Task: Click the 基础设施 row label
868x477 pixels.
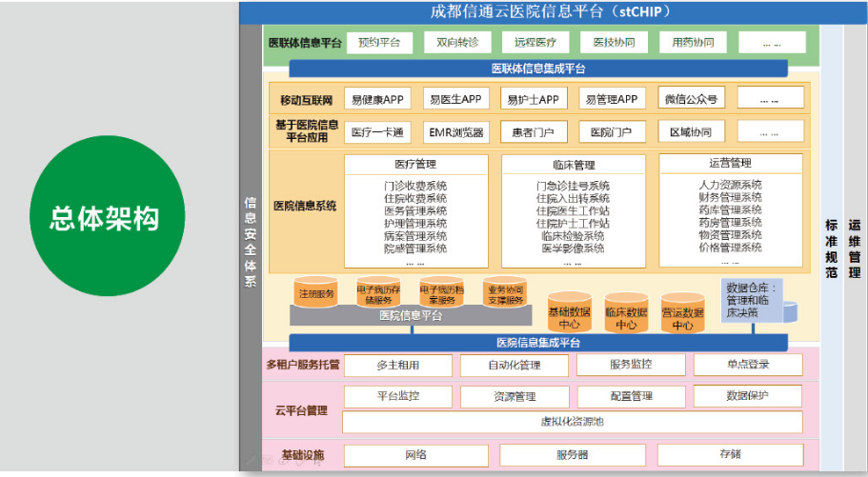Action: (x=302, y=455)
